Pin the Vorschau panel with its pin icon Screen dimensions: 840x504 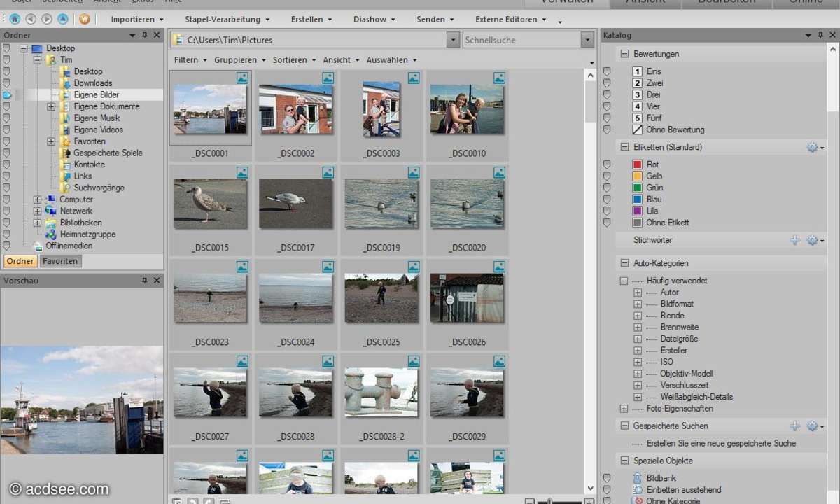pyautogui.click(x=145, y=281)
